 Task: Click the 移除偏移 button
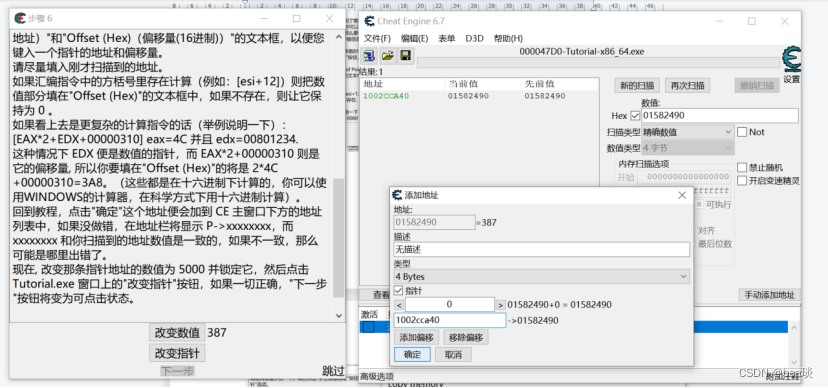(466, 337)
